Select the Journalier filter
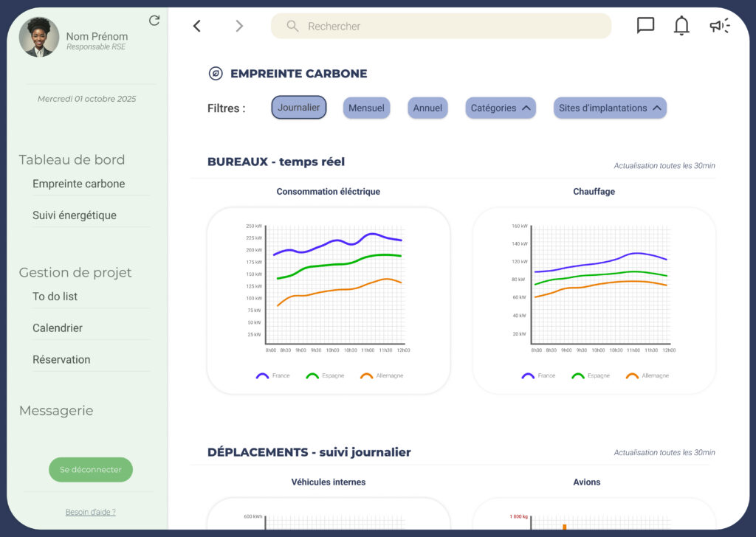 point(299,108)
